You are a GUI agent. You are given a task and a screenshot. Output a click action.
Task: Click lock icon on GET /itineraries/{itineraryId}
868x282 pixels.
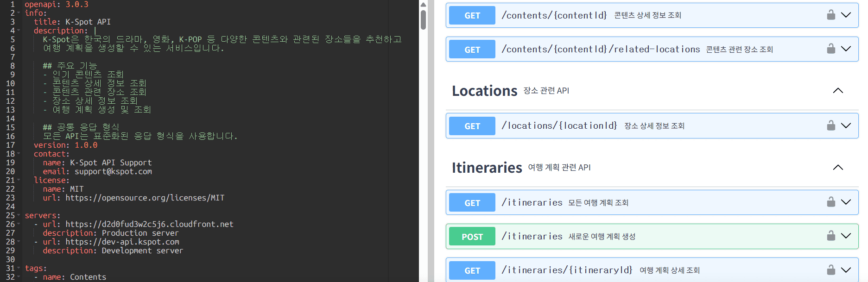[x=831, y=269]
